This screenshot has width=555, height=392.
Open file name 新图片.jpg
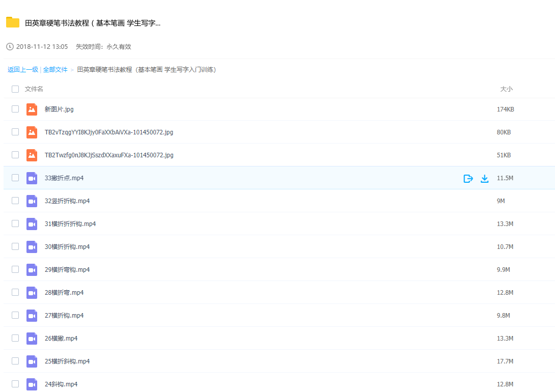coord(59,109)
